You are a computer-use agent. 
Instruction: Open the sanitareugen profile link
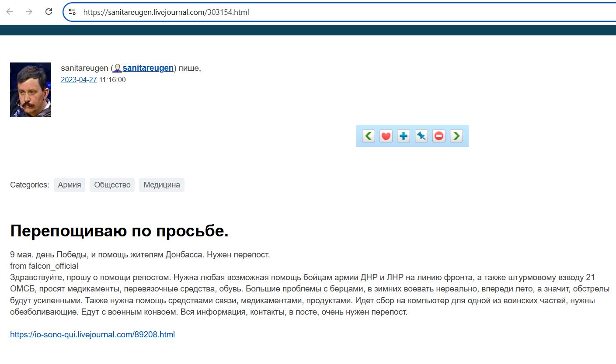[x=148, y=68]
